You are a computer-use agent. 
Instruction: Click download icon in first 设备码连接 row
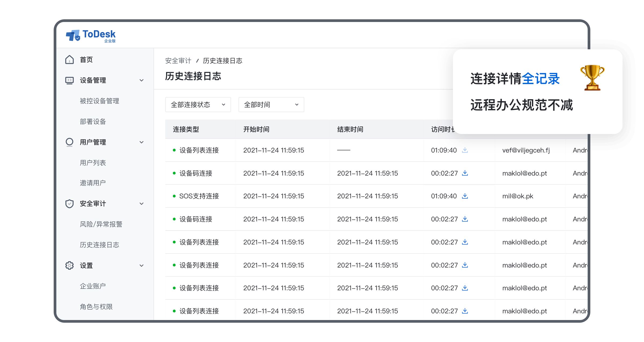point(465,173)
